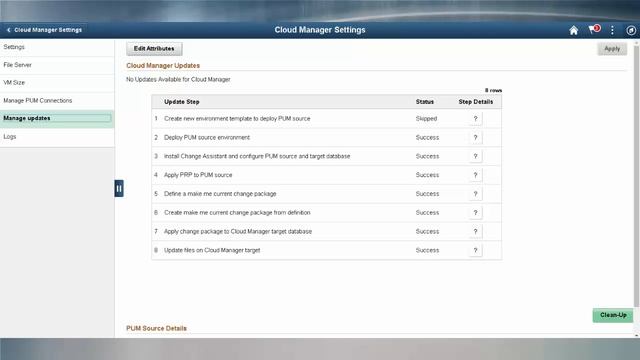Click the green Clean-Up button
The height and width of the screenshot is (360, 640).
tap(613, 315)
